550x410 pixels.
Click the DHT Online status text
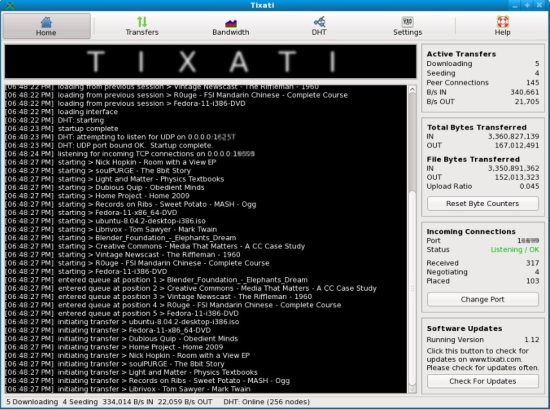click(x=267, y=402)
